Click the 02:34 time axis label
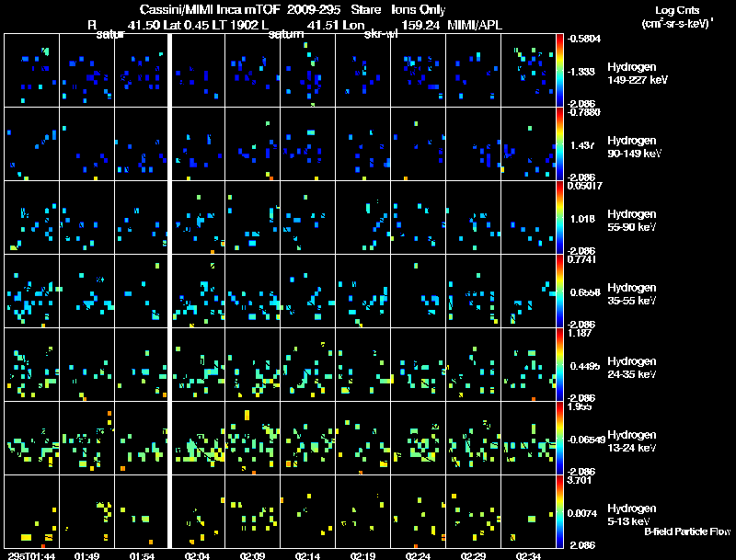736x560 pixels. [528, 556]
